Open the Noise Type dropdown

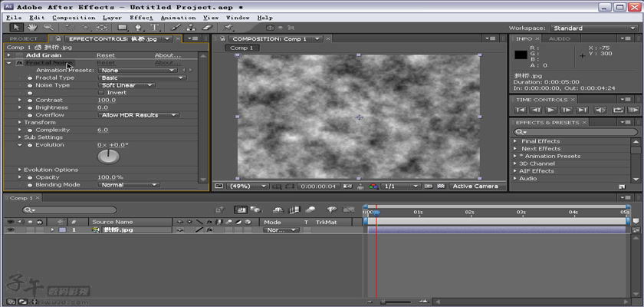click(126, 85)
